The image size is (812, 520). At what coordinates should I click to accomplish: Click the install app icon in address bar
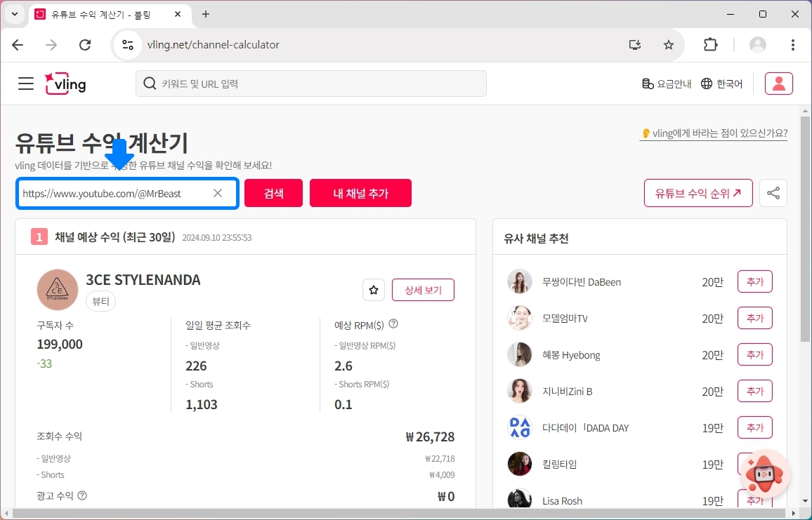coord(635,45)
